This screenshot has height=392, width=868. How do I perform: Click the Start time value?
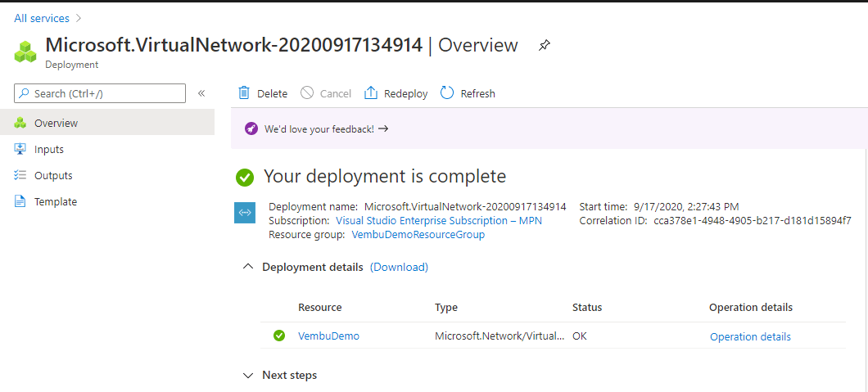(685, 207)
